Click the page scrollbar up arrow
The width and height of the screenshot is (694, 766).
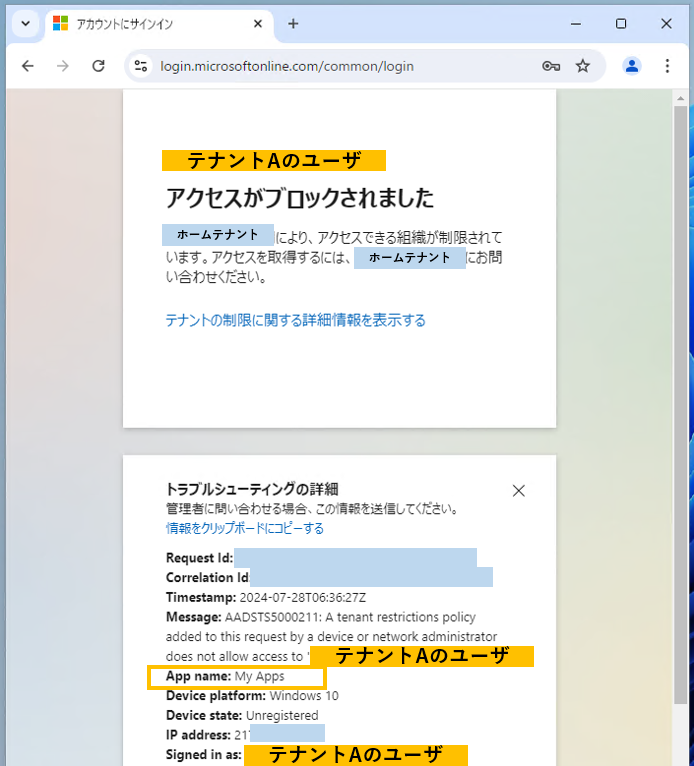(x=680, y=98)
